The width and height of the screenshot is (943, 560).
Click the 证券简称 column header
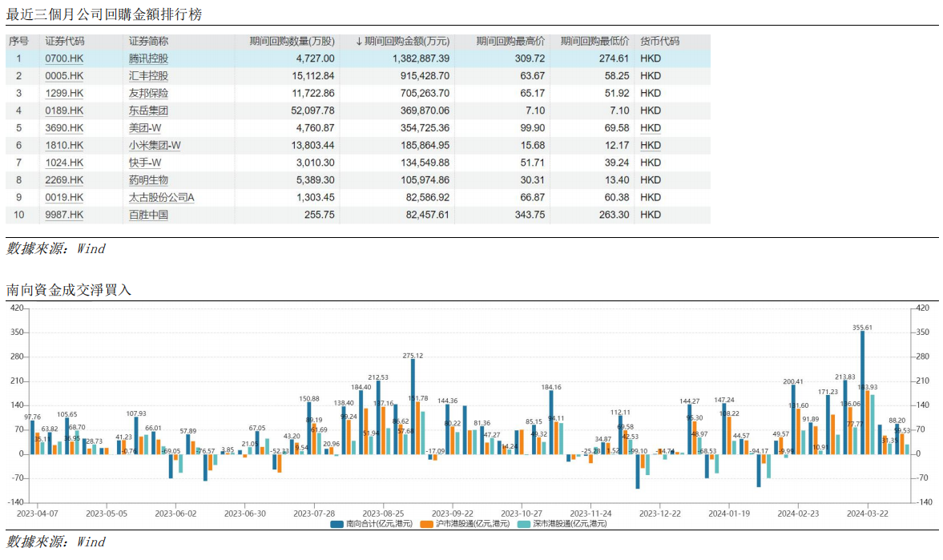[148, 42]
